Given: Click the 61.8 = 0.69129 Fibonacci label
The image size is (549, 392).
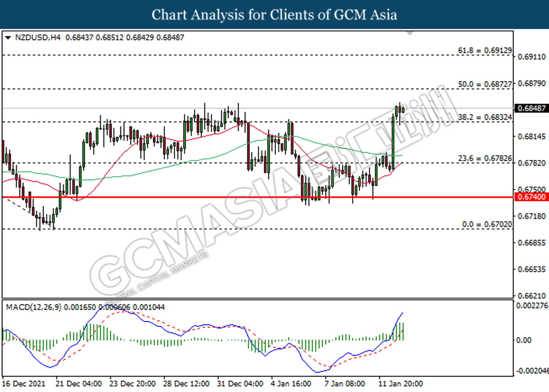Looking at the screenshot, I should (485, 50).
